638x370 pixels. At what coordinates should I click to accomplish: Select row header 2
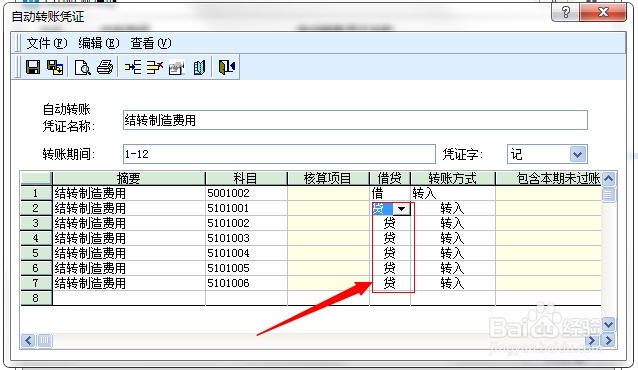click(x=36, y=208)
